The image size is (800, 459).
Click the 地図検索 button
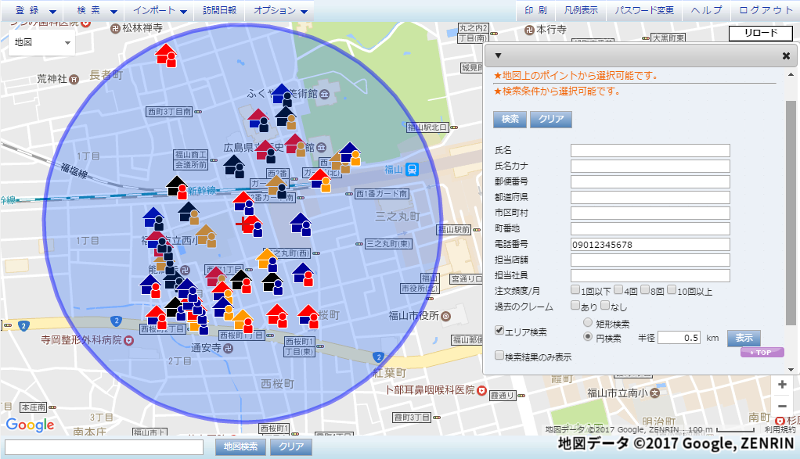coord(240,447)
